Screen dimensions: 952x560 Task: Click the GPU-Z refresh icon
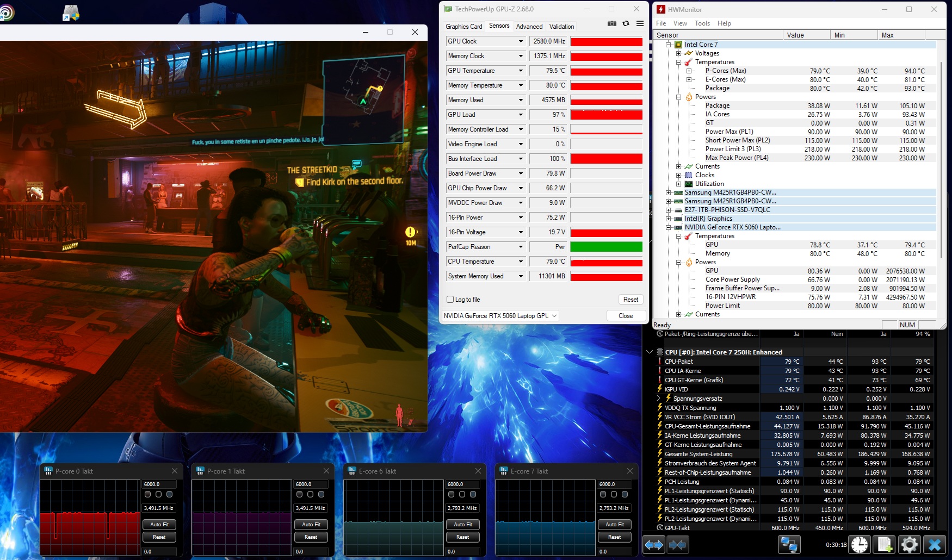626,24
